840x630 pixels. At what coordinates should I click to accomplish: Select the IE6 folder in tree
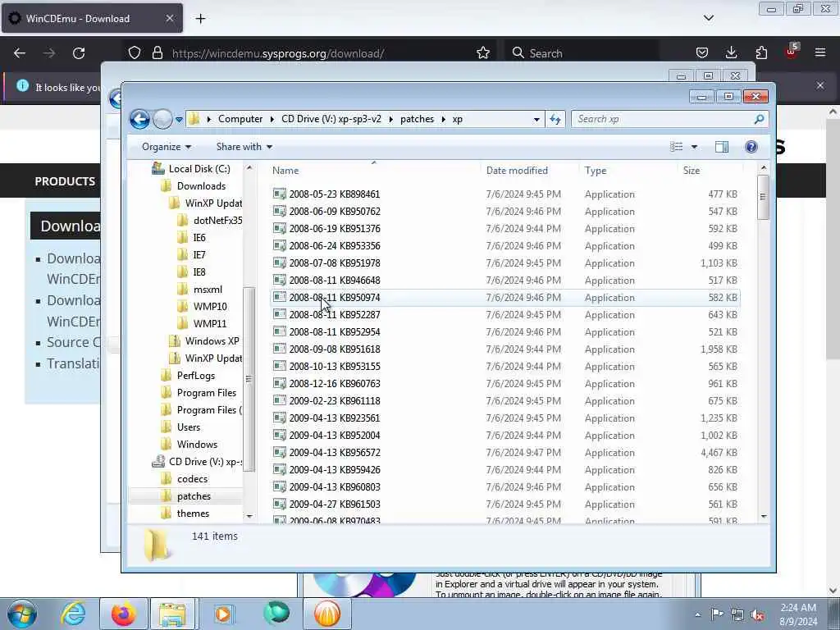coord(199,237)
